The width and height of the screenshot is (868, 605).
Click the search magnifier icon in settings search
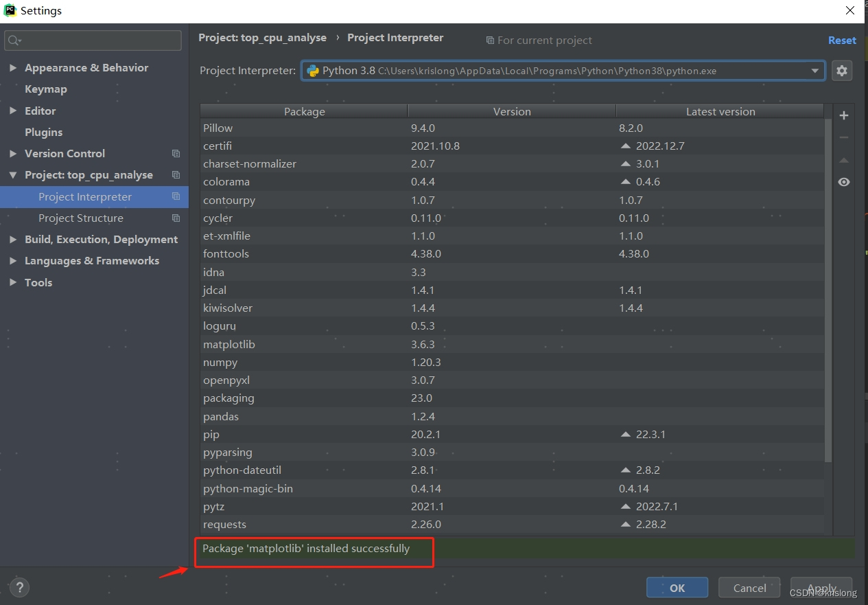point(14,41)
